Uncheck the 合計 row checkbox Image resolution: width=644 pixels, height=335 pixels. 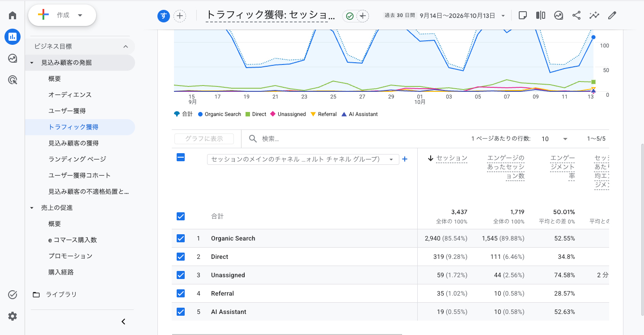[x=181, y=216]
